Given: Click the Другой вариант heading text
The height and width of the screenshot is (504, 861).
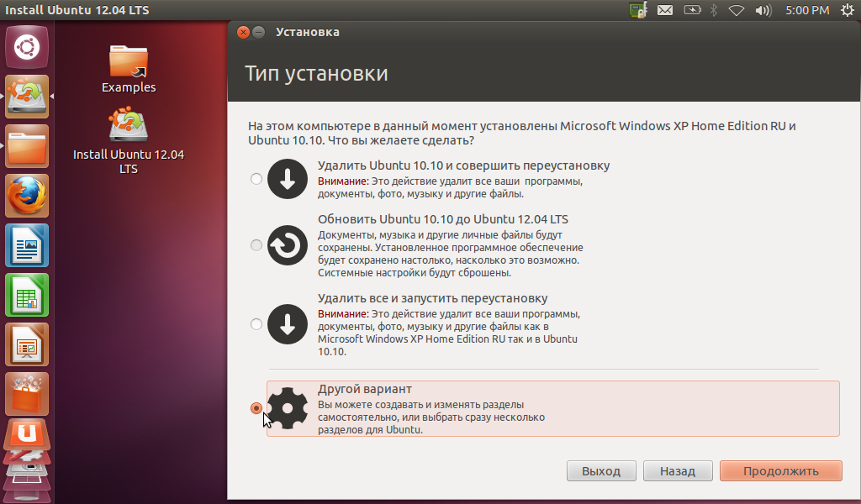Looking at the screenshot, I should [x=365, y=389].
